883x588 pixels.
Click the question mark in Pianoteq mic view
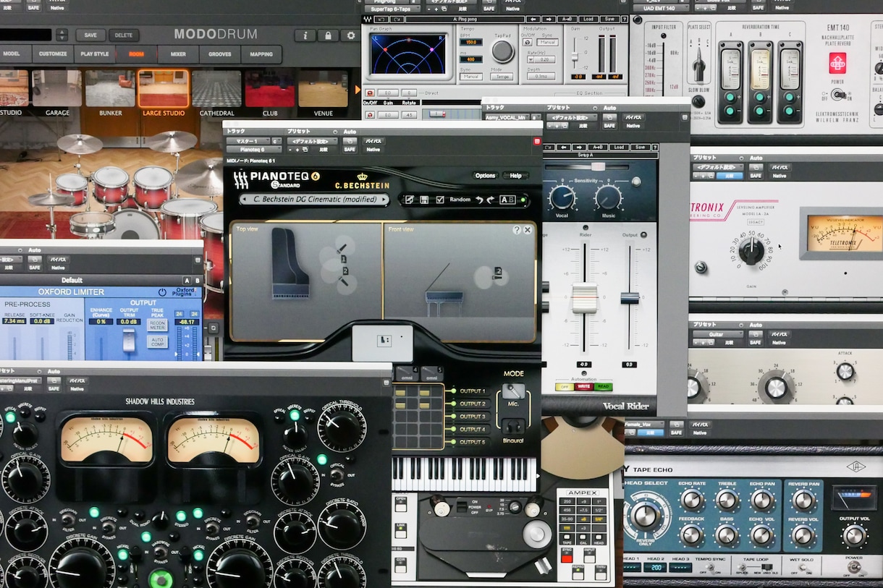[517, 230]
